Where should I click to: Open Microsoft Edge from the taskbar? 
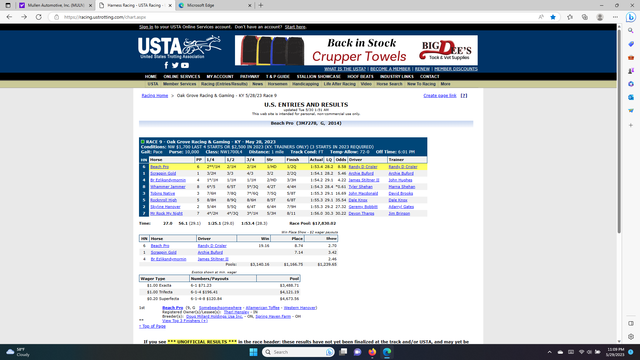click(x=387, y=352)
